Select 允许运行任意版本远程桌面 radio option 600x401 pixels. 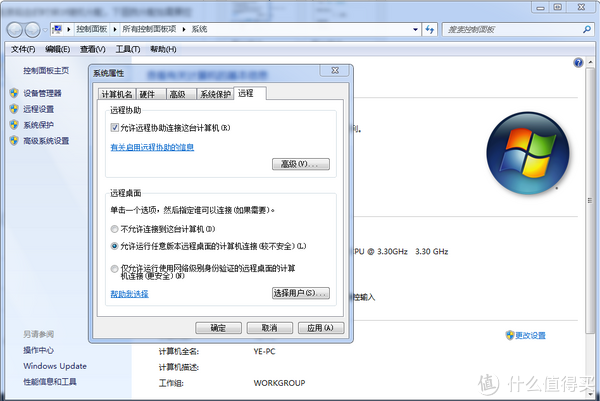(114, 246)
